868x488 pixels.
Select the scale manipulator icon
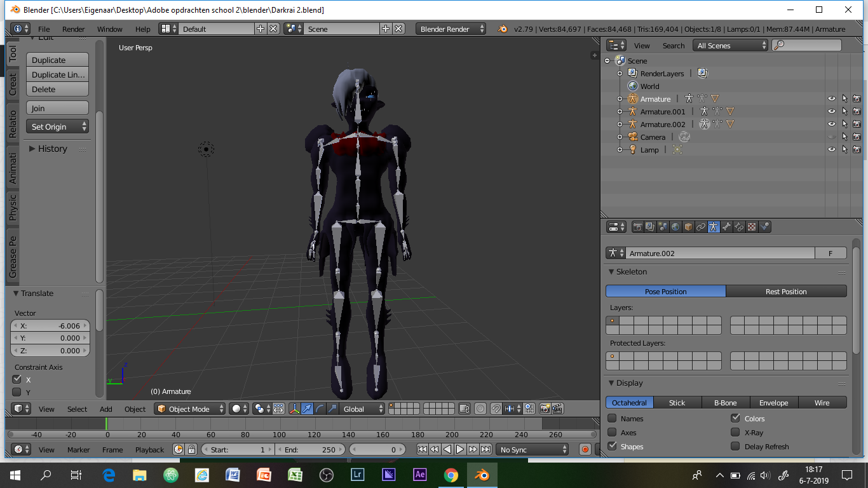tap(333, 409)
